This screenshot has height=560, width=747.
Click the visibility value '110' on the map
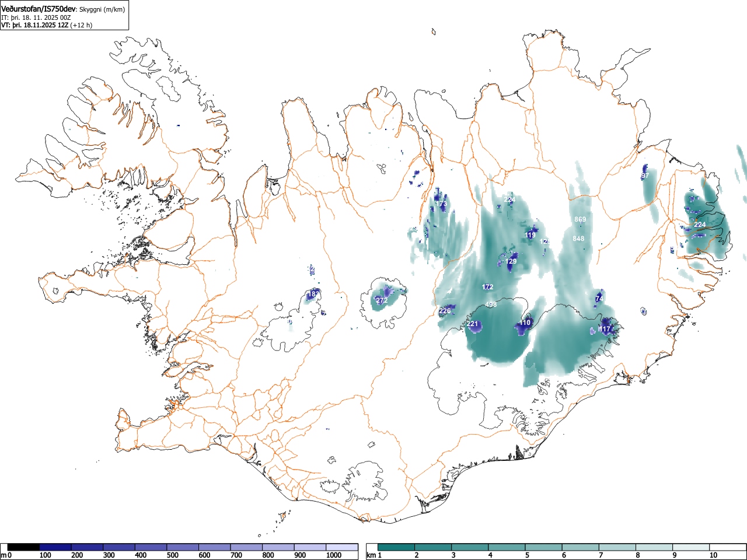click(x=525, y=323)
